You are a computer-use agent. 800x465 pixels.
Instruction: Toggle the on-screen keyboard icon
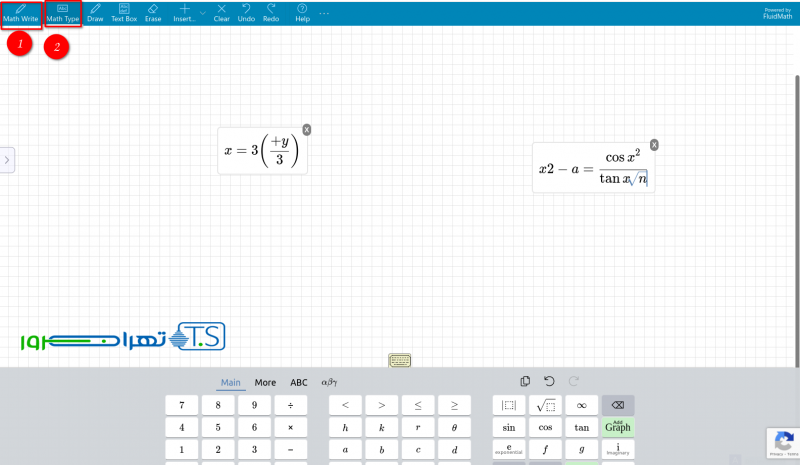tap(400, 360)
